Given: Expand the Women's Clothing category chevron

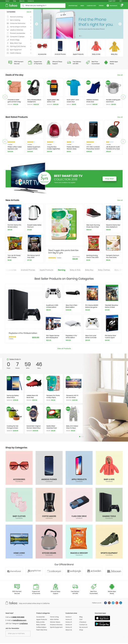Looking at the screenshot, I should click(x=30, y=17).
